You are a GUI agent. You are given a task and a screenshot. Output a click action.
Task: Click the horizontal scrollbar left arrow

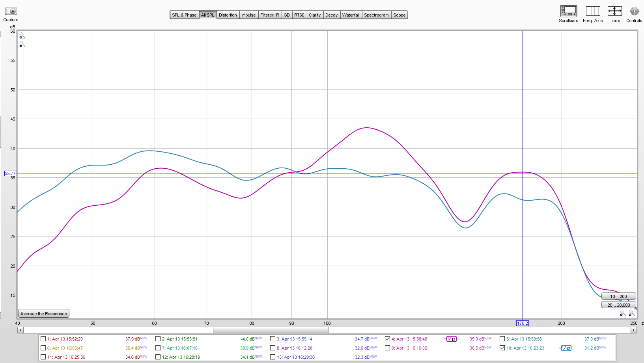[x=21, y=330]
